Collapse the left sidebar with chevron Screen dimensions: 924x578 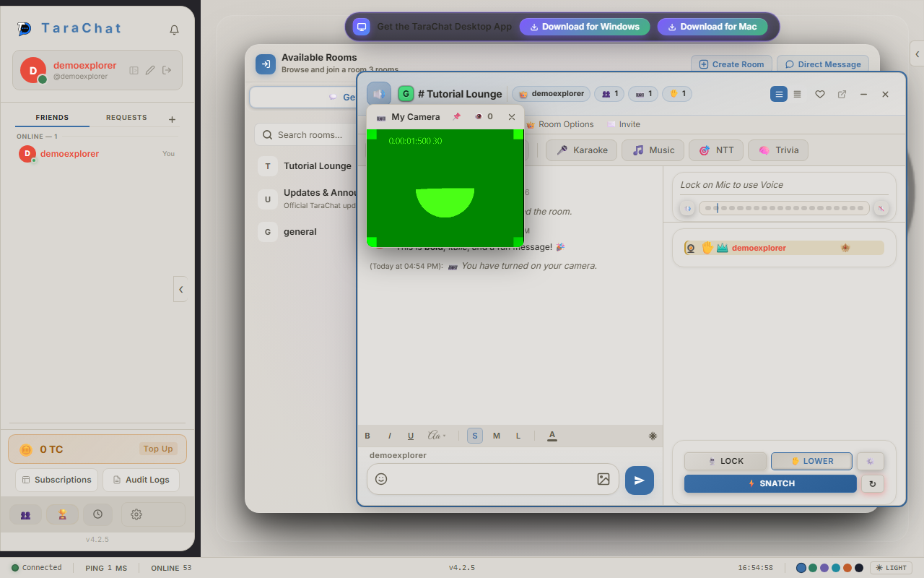click(180, 289)
